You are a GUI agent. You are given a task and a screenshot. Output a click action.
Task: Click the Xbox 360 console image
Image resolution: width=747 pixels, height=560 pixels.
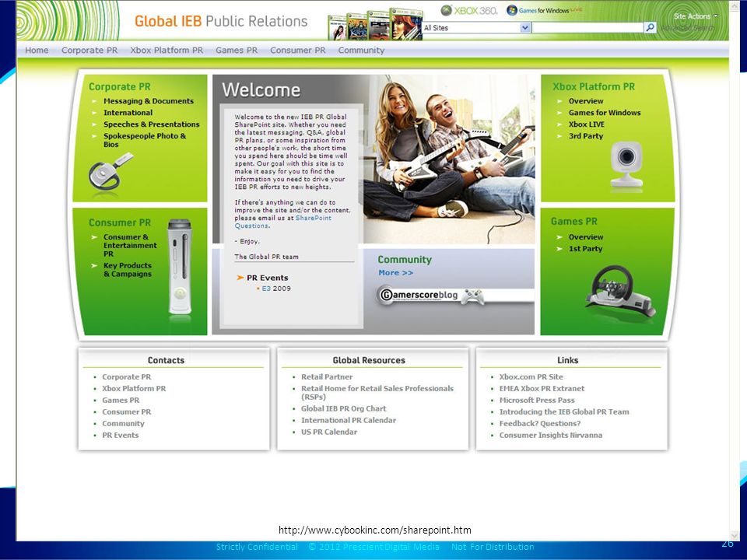pyautogui.click(x=180, y=266)
